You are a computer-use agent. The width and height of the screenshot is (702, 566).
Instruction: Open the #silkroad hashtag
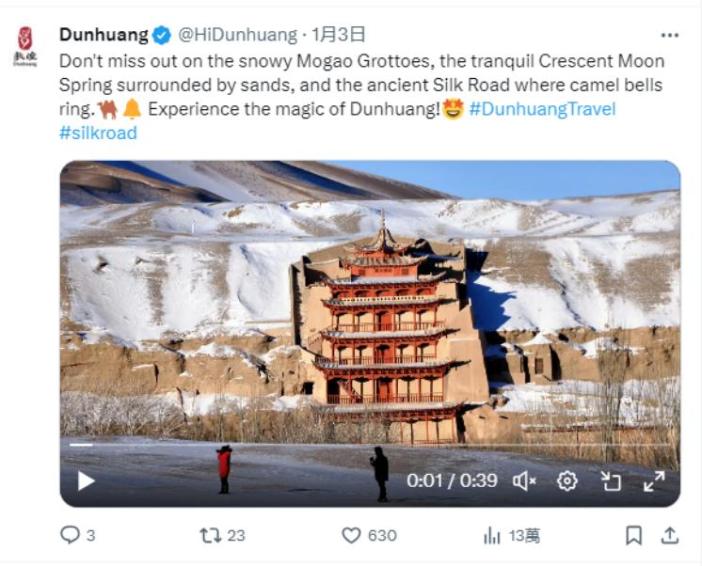pyautogui.click(x=98, y=133)
